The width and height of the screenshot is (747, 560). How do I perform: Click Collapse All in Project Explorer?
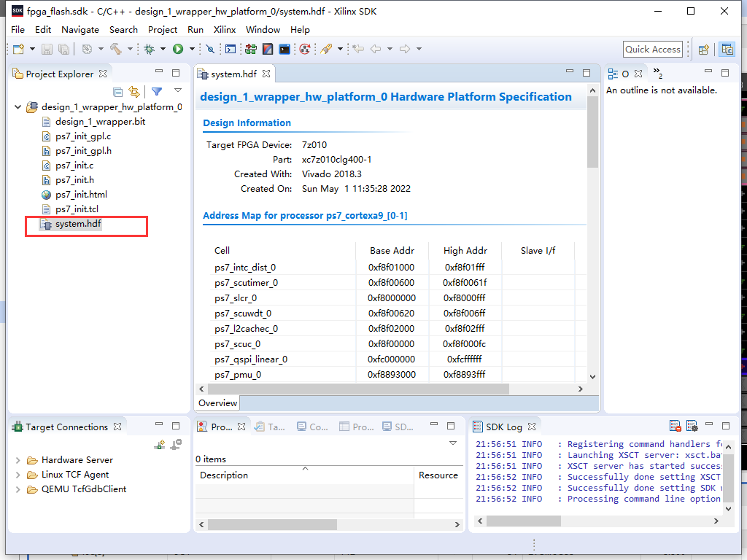pos(117,92)
